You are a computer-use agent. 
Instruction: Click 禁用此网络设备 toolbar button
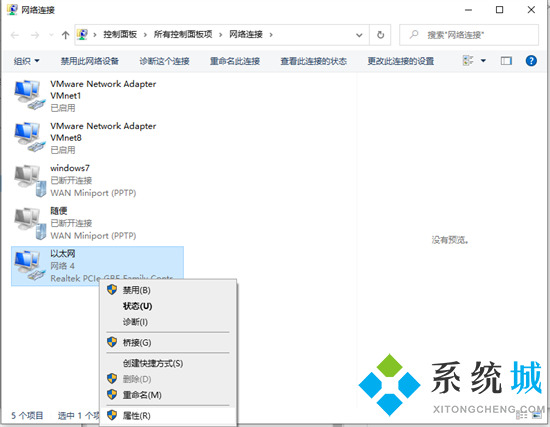90,61
